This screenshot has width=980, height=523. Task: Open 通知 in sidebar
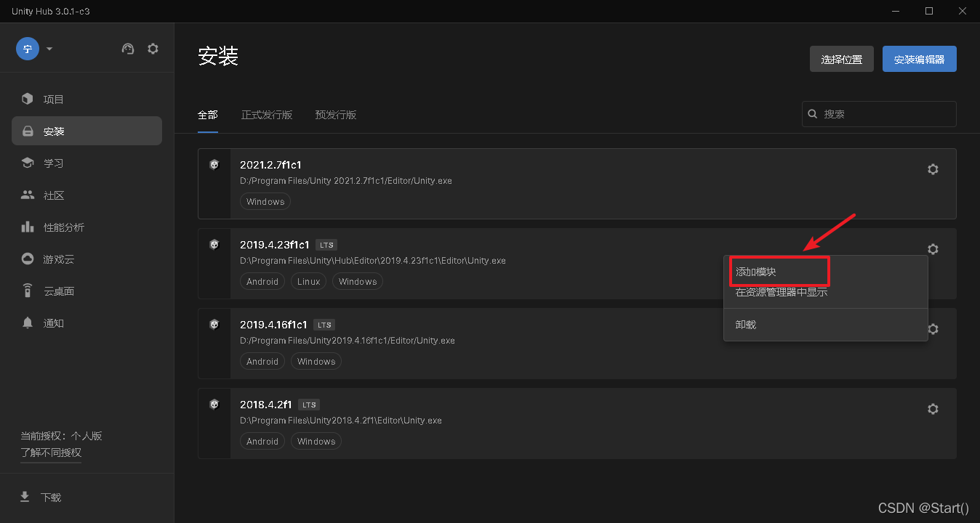[87, 323]
